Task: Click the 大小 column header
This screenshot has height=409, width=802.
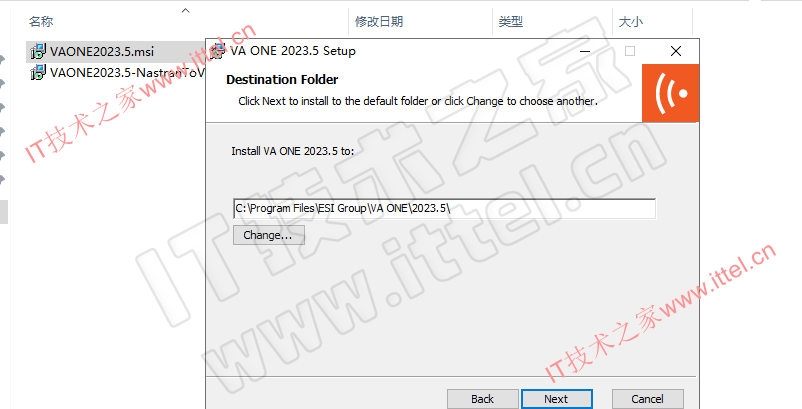Action: pos(631,21)
